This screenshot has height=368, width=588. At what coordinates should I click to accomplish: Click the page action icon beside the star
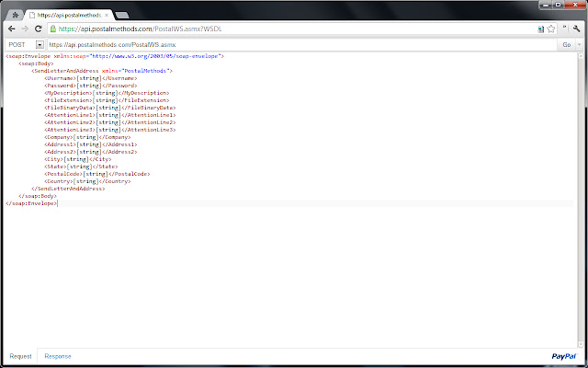click(x=541, y=29)
